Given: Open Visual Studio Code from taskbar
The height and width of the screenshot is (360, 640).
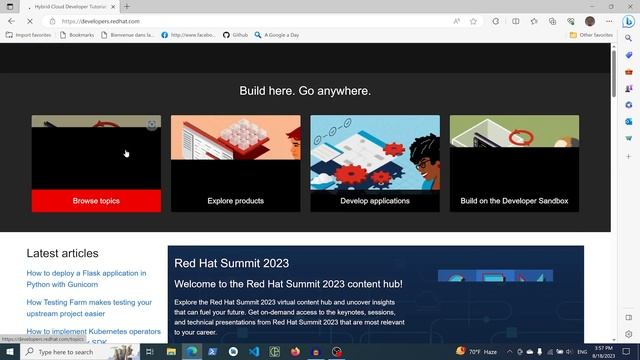Looking at the screenshot, I should tap(254, 352).
